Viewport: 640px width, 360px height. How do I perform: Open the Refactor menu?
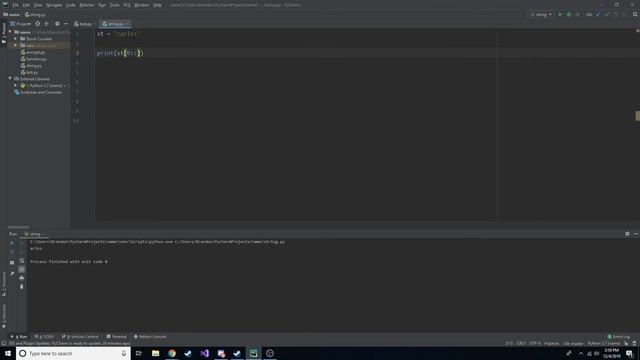point(87,5)
